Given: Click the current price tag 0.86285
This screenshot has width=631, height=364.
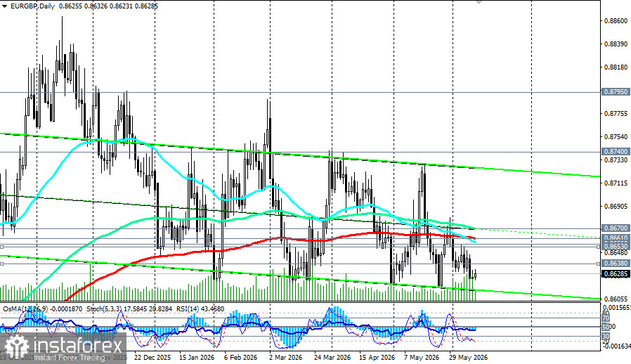Looking at the screenshot, I should pyautogui.click(x=616, y=274).
